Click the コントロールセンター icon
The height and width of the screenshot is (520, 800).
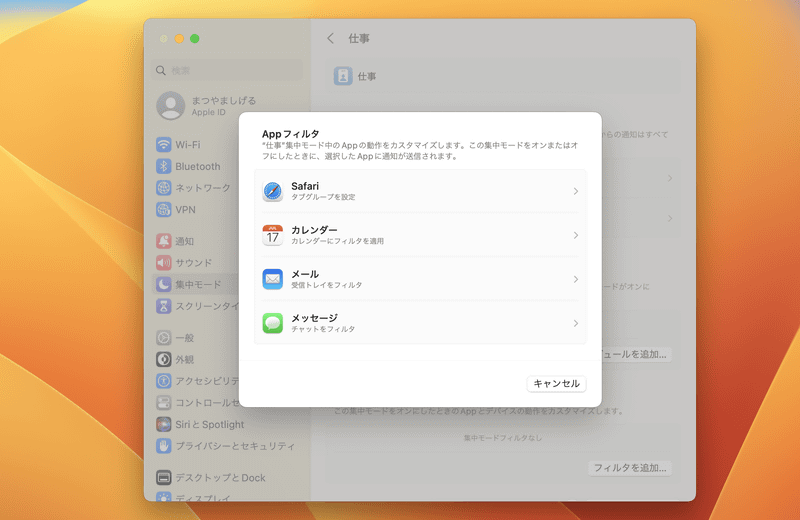click(x=163, y=403)
